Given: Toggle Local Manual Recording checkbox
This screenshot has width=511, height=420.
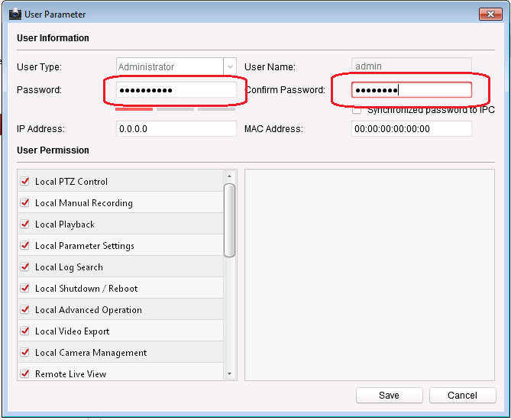Looking at the screenshot, I should pyautogui.click(x=25, y=203).
